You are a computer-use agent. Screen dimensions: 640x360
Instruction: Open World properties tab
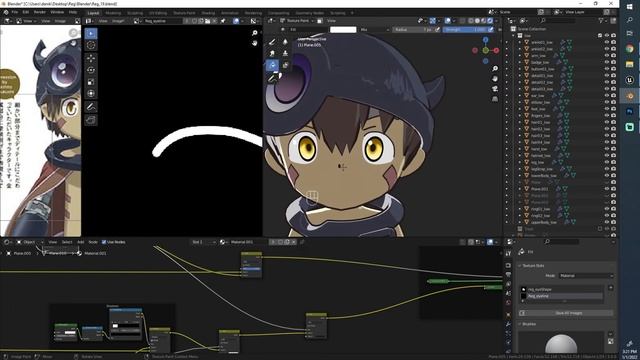coord(508,303)
